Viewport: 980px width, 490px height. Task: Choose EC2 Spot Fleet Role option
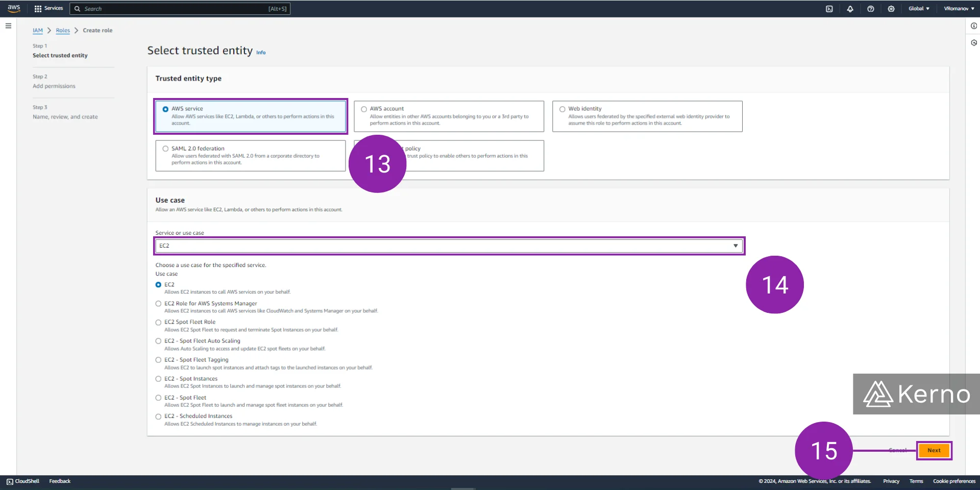(x=158, y=323)
